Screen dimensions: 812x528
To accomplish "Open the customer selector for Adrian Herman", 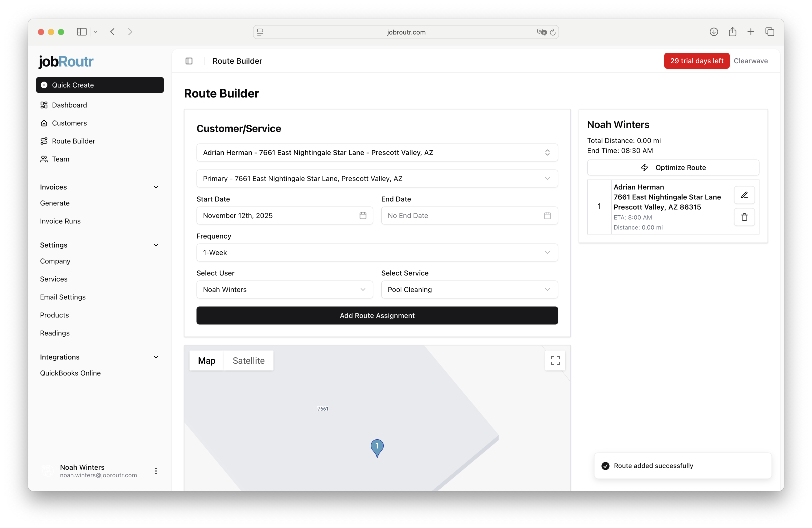I will click(x=377, y=152).
